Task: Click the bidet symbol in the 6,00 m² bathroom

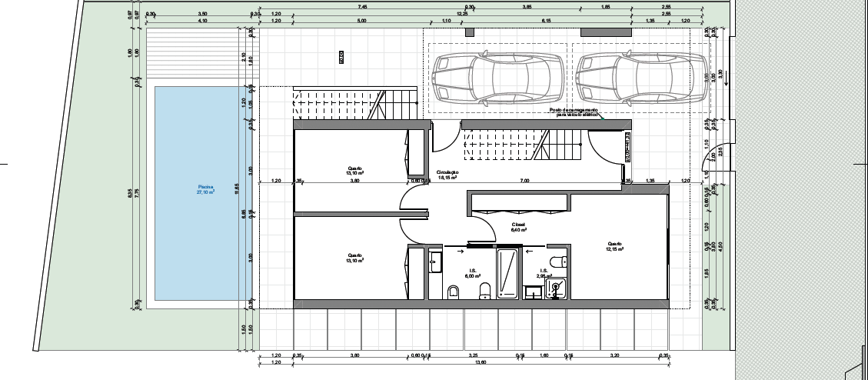Action: pos(453,291)
